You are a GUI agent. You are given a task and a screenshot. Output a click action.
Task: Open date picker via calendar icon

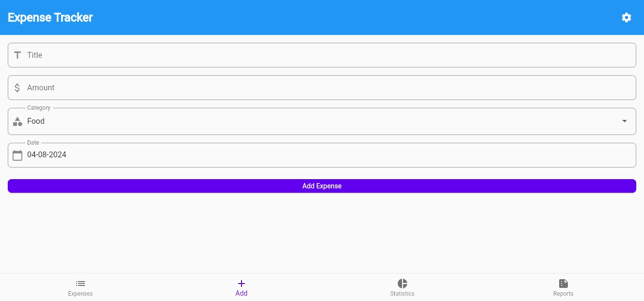click(x=17, y=155)
